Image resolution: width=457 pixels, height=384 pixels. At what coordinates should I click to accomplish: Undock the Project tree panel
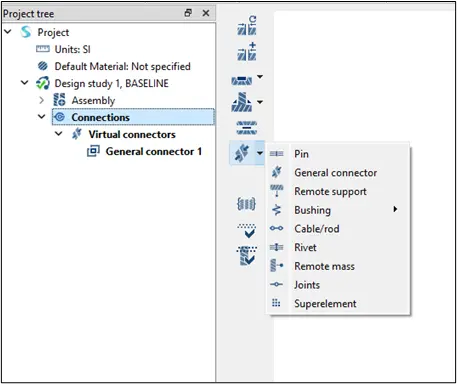pos(188,13)
